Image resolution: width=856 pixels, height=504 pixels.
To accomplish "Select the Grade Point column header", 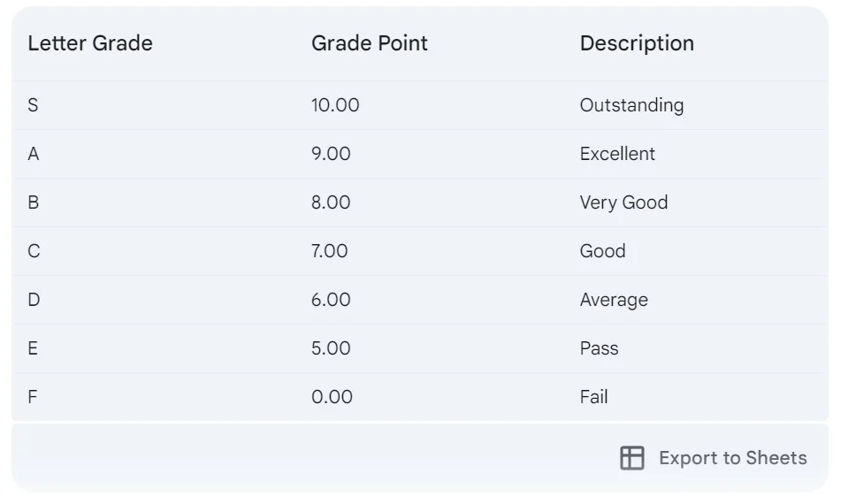I will coord(369,43).
